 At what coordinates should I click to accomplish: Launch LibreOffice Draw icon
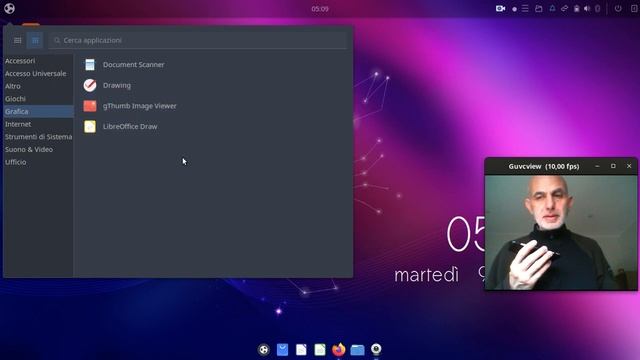90,127
